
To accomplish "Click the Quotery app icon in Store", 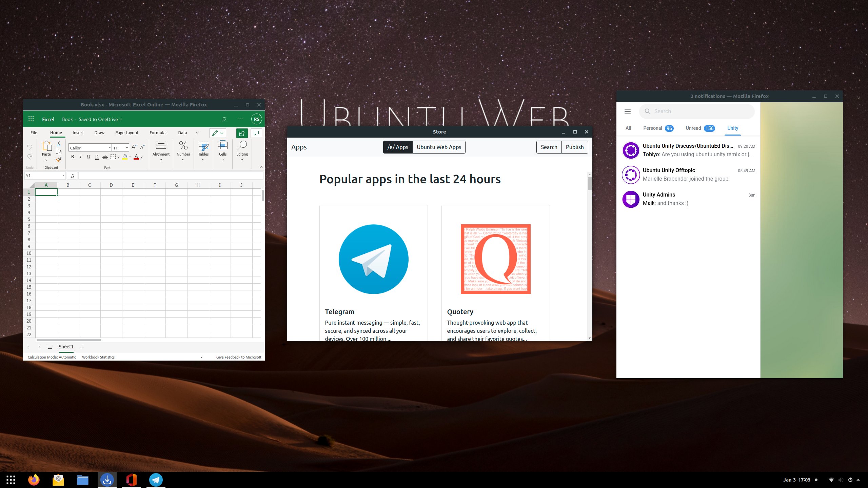I will 495,259.
